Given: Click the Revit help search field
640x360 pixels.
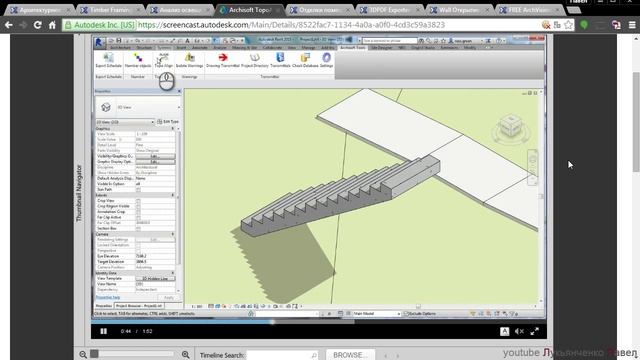Looking at the screenshot, I should [x=389, y=41].
